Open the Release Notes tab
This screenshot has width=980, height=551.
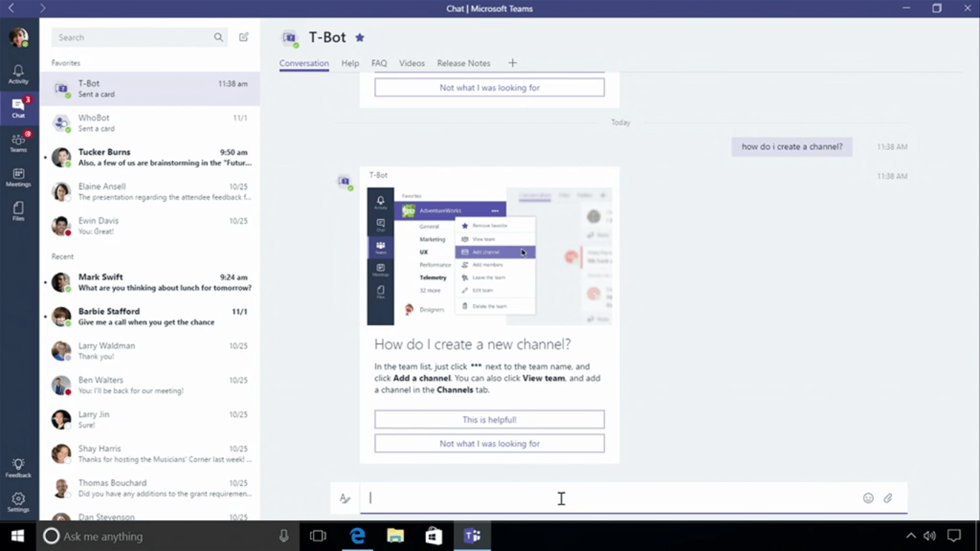463,63
